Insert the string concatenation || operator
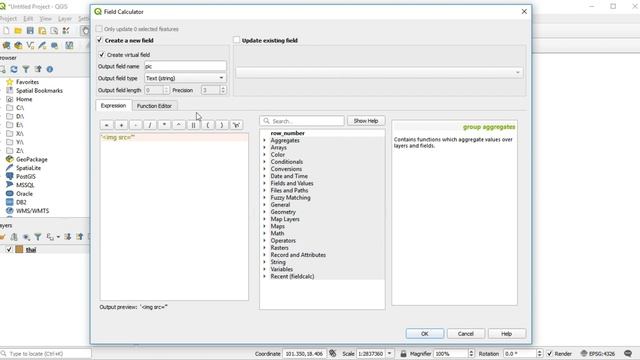The width and height of the screenshot is (640, 360). pyautogui.click(x=193, y=125)
